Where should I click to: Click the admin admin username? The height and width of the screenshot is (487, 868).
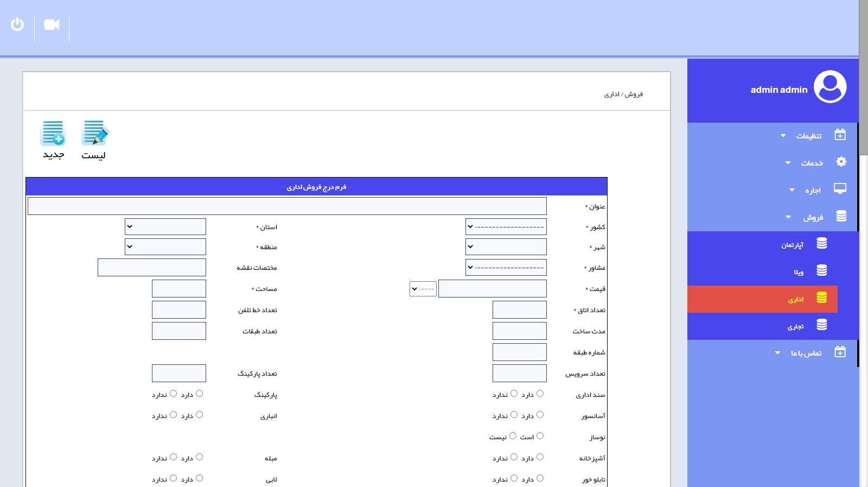coord(779,90)
